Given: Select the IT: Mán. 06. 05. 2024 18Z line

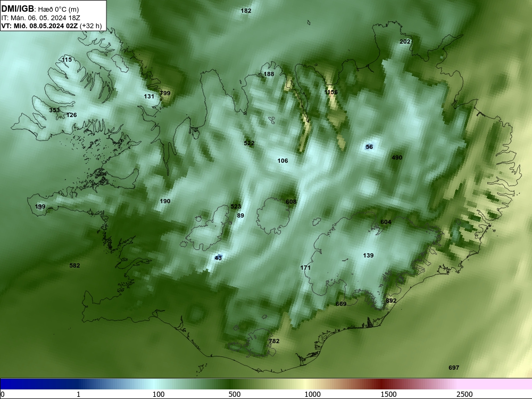Looking at the screenshot, I should 40,18.
